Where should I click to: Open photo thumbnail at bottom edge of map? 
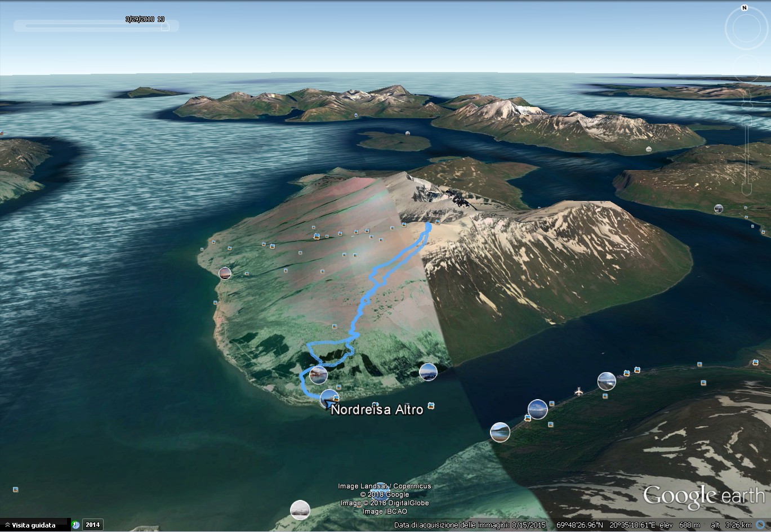300,510
